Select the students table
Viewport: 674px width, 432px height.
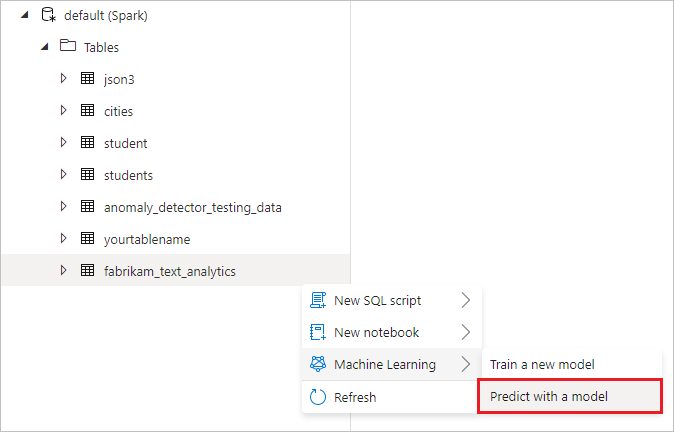point(128,175)
